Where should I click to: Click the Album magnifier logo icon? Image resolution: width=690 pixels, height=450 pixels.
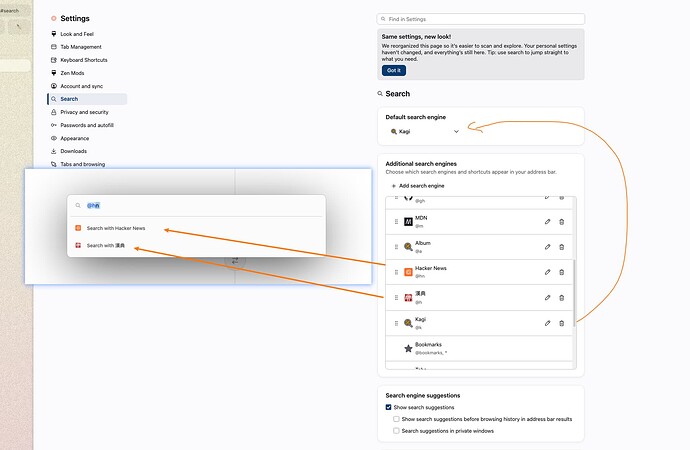coord(408,247)
